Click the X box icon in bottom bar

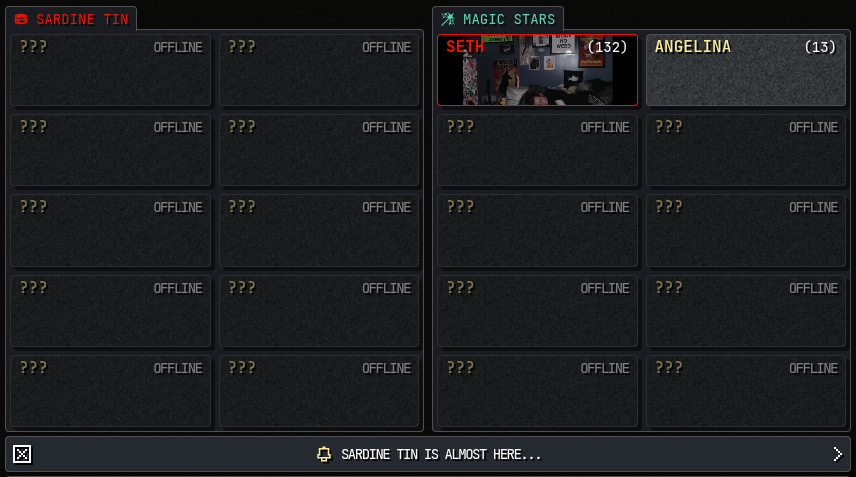click(22, 454)
